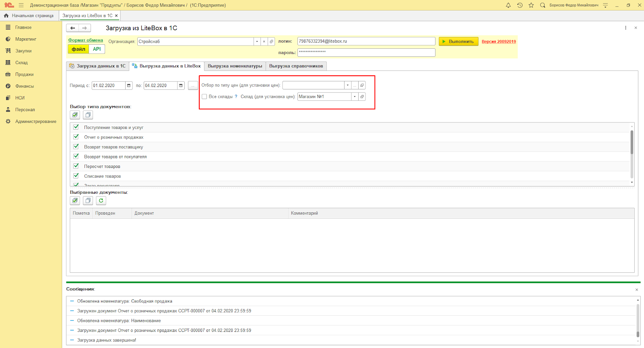Switch to Выгрузка номенклатуры tab
Image resolution: width=644 pixels, height=348 pixels.
click(x=235, y=66)
